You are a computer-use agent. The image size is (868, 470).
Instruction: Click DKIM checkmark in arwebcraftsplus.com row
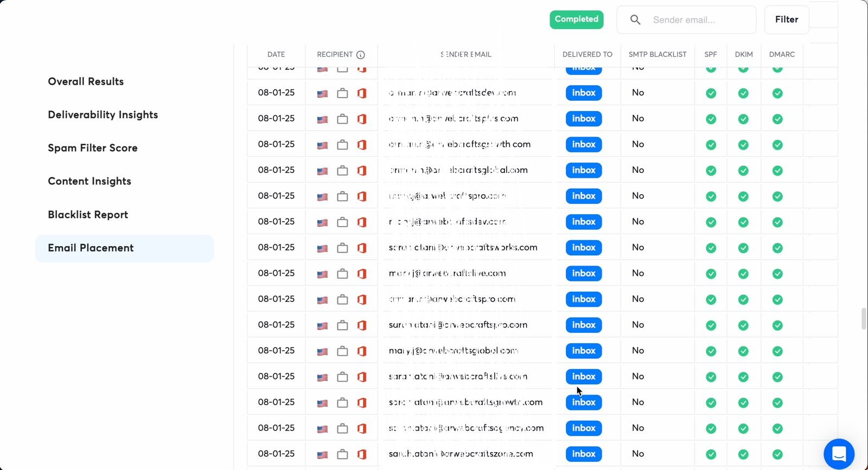point(743,119)
